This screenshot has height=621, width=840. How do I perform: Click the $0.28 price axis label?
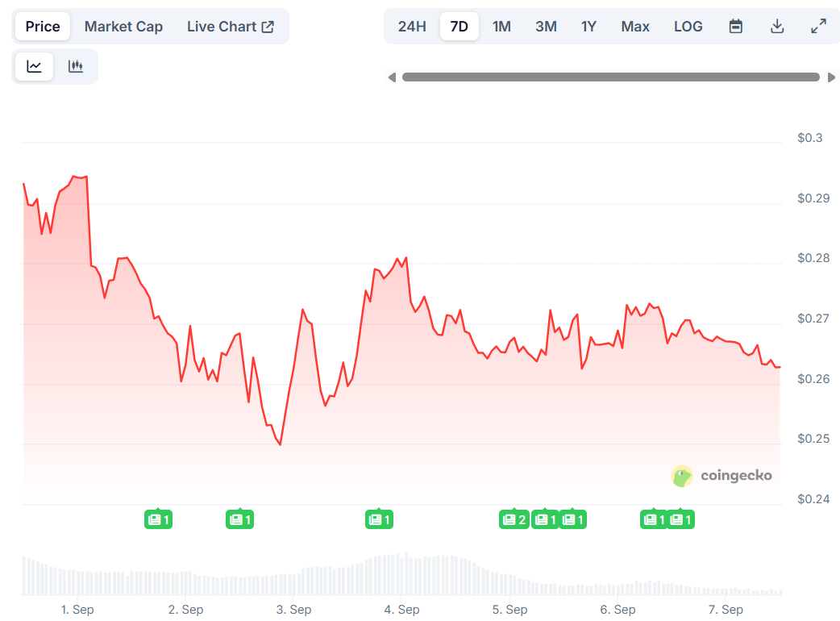pos(813,258)
